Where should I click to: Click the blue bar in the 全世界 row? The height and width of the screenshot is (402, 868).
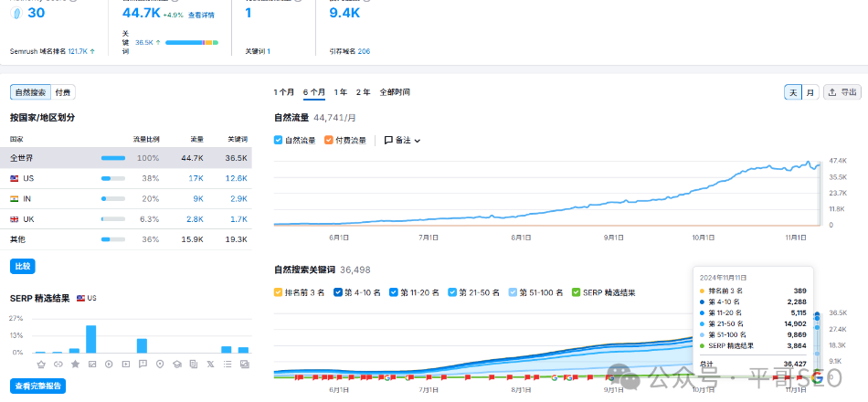tap(113, 158)
